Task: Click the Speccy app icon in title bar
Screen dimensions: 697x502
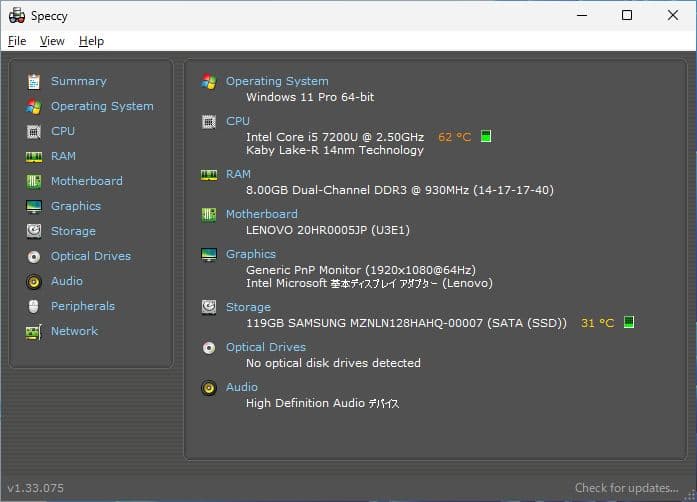Action: click(x=16, y=16)
